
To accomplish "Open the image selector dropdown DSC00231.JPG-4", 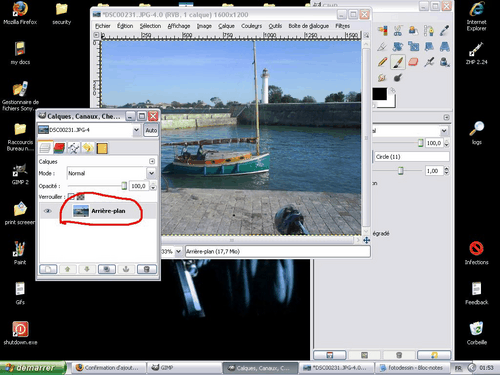I will point(89,130).
